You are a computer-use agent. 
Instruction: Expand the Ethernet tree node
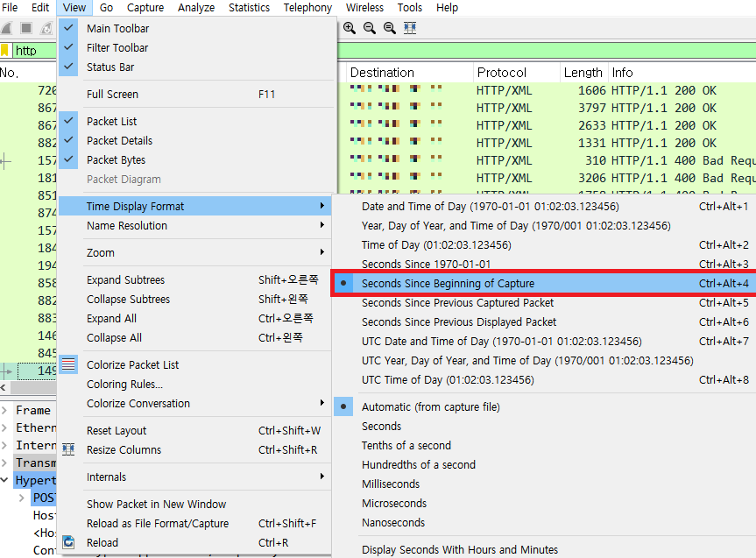pos(4,427)
